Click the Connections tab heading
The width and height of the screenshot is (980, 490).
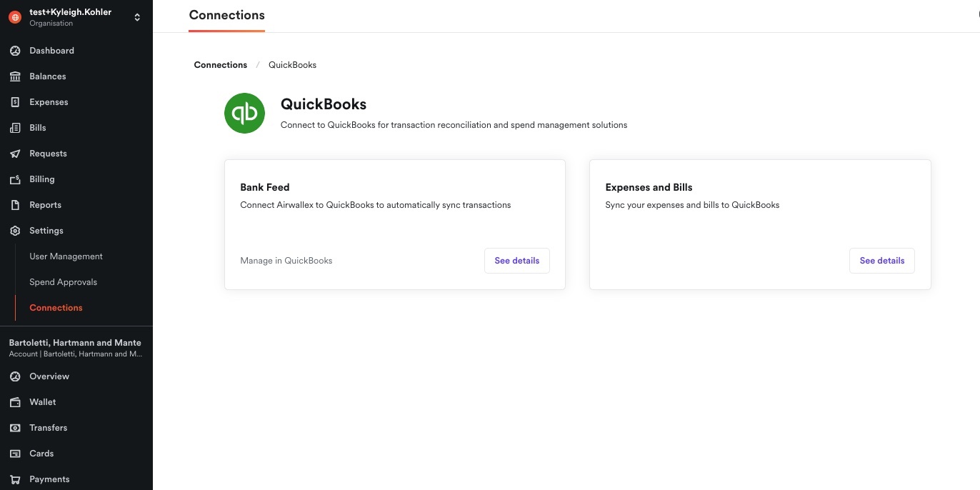pos(226,15)
